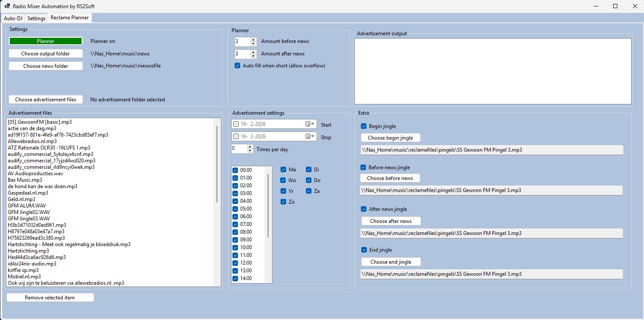Click the Start date dropdown arrow
The width and height of the screenshot is (644, 320).
(x=312, y=124)
